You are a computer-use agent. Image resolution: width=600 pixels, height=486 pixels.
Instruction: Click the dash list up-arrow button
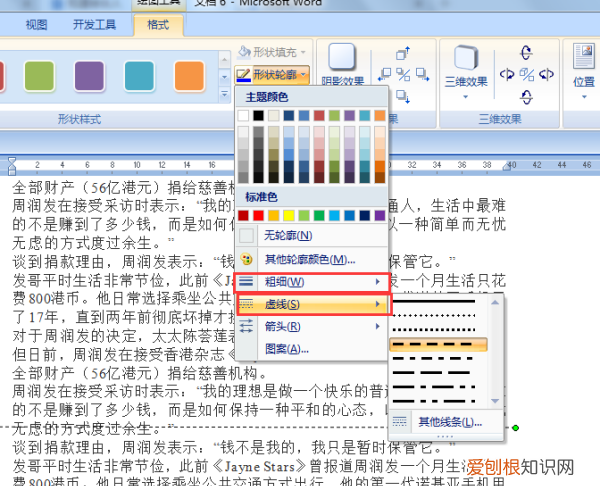click(x=495, y=303)
